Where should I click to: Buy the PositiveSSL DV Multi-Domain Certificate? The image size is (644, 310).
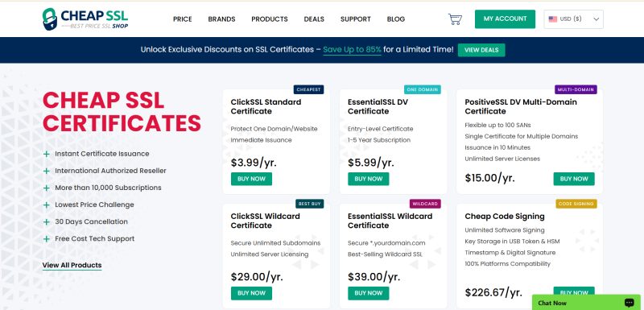click(x=574, y=179)
